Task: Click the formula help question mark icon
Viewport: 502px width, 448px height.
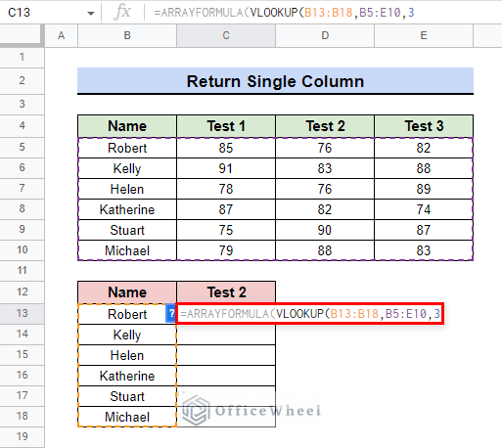Action: click(x=170, y=313)
